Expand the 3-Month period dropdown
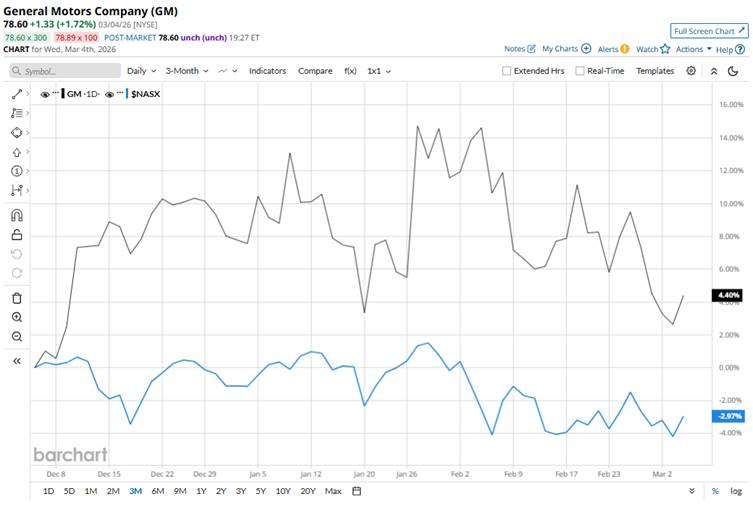The height and width of the screenshot is (507, 753). point(187,71)
